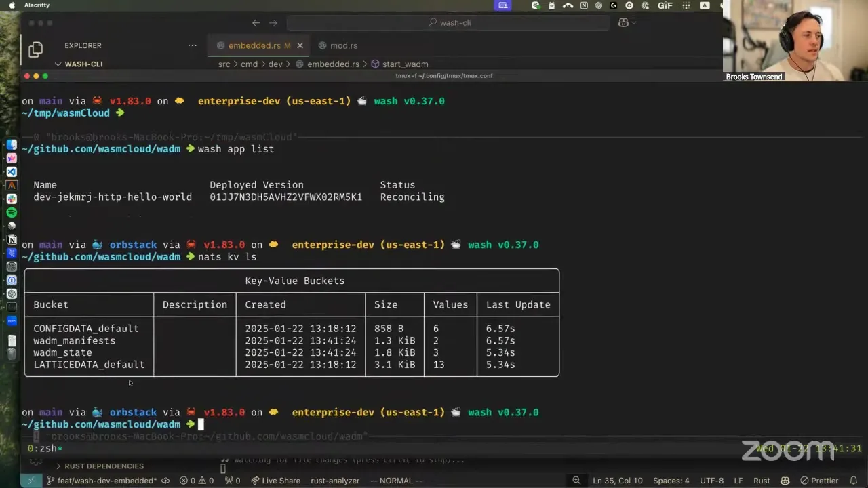The image size is (868, 488).
Task: Open the ChatGPT menu bar icon
Action: 599,5
